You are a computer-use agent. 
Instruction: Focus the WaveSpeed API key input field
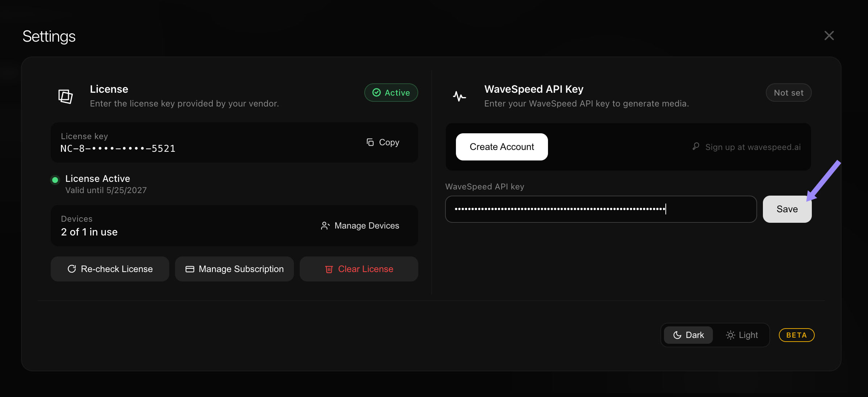[x=601, y=209]
